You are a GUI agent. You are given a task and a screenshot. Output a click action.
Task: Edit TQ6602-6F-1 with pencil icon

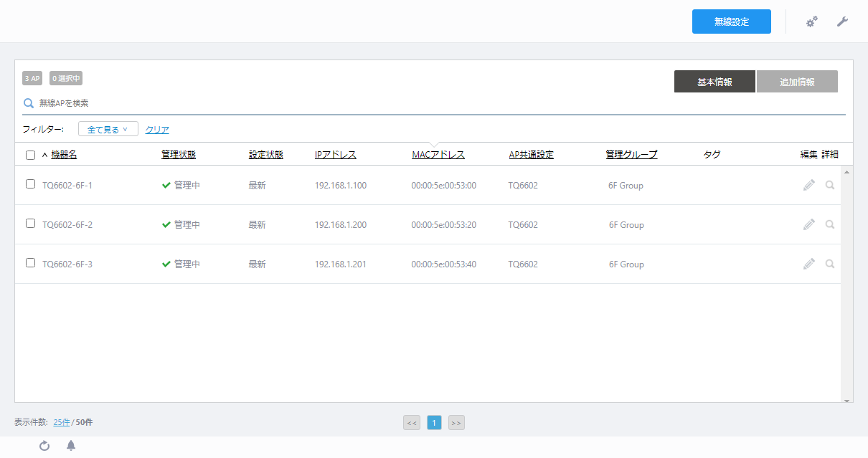click(x=809, y=185)
